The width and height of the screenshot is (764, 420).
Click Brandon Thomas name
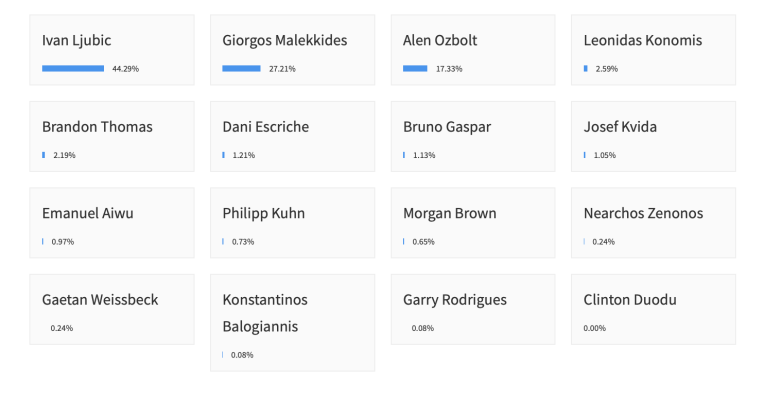click(97, 127)
